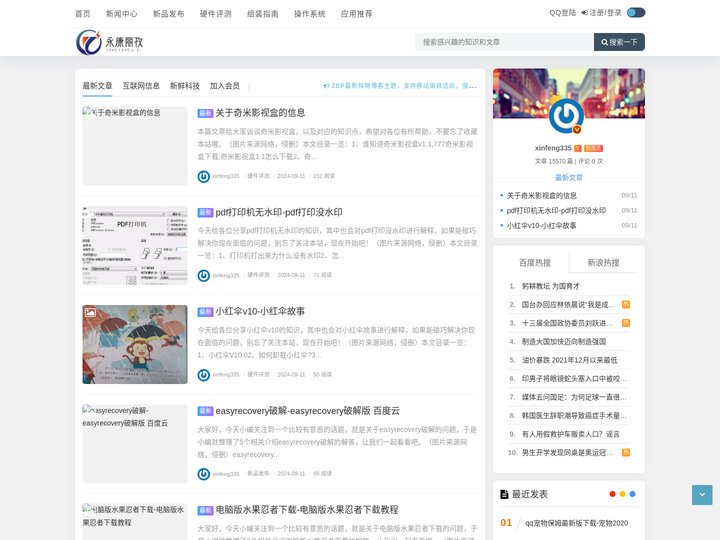Screen dimensions: 720x540
Task: Open hot search 印男子将眼镜蛇头塞入口中 item
Action: [x=574, y=379]
